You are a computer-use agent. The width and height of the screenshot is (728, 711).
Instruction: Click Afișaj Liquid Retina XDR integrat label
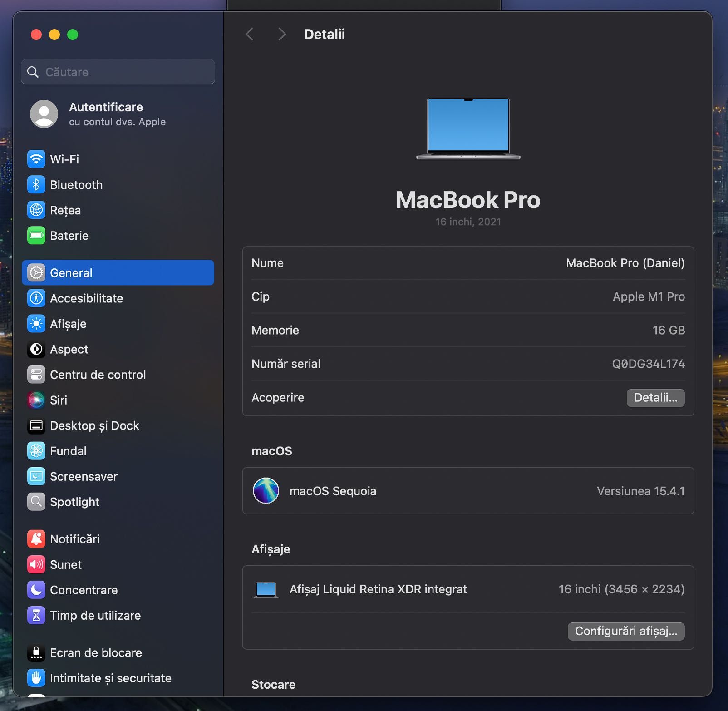point(379,589)
